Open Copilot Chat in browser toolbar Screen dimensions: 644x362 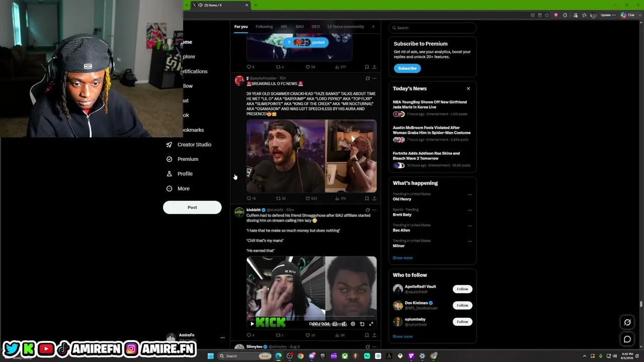(627, 15)
